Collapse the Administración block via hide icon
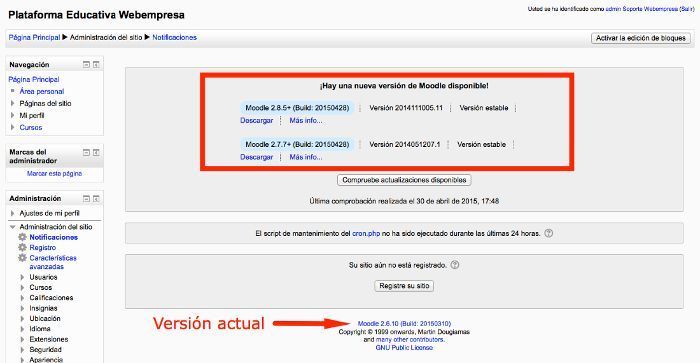Image resolution: width=700 pixels, height=363 pixels. pos(86,199)
